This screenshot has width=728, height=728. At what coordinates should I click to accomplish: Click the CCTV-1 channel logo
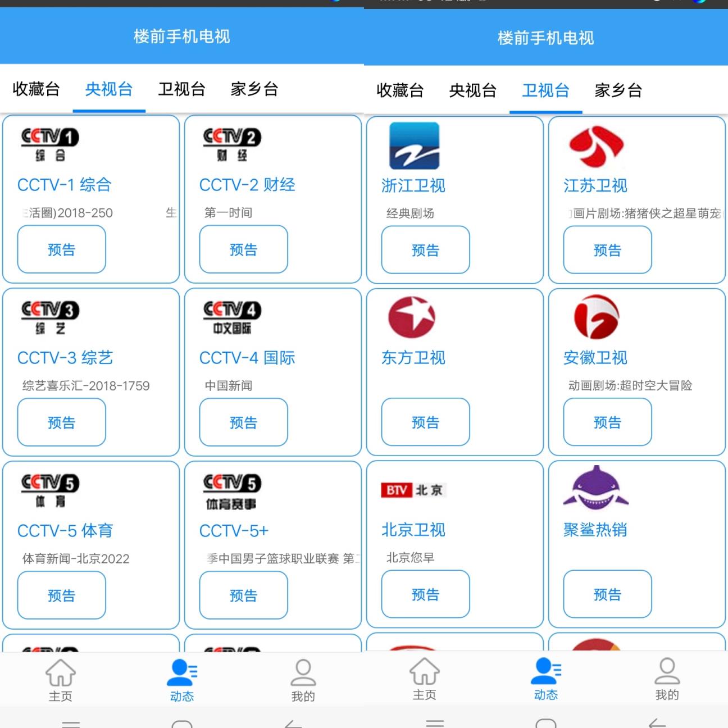[49, 143]
